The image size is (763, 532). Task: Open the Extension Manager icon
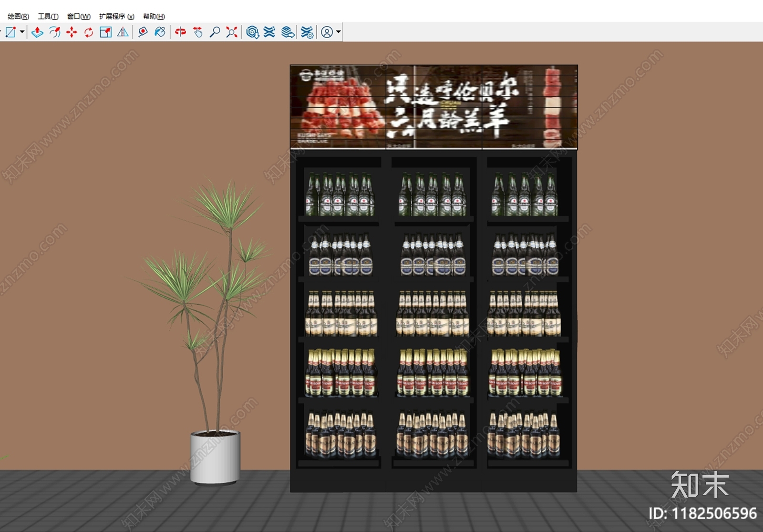307,32
